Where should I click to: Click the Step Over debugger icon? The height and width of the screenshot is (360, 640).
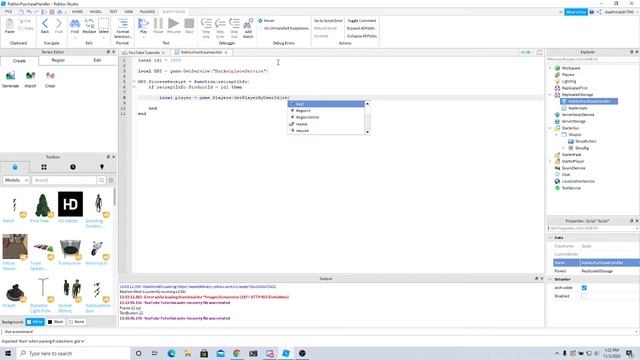point(220,24)
